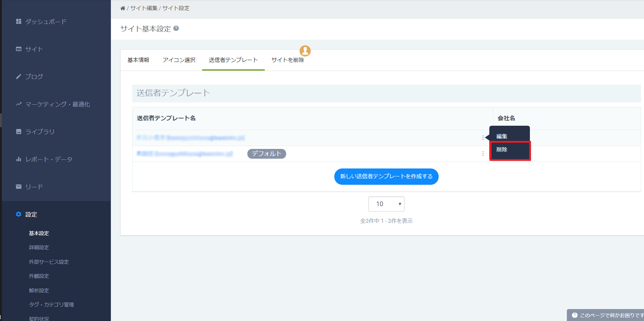Open 詳細設定 in the settings submenu

coord(39,247)
